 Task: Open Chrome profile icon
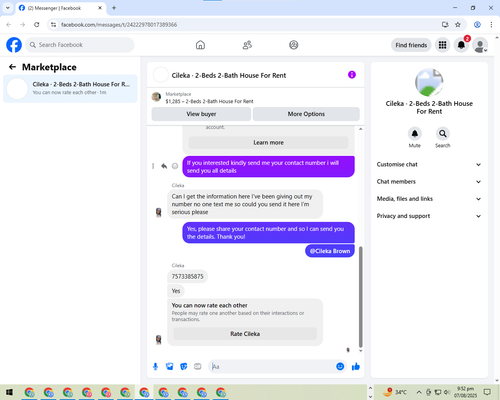(477, 25)
